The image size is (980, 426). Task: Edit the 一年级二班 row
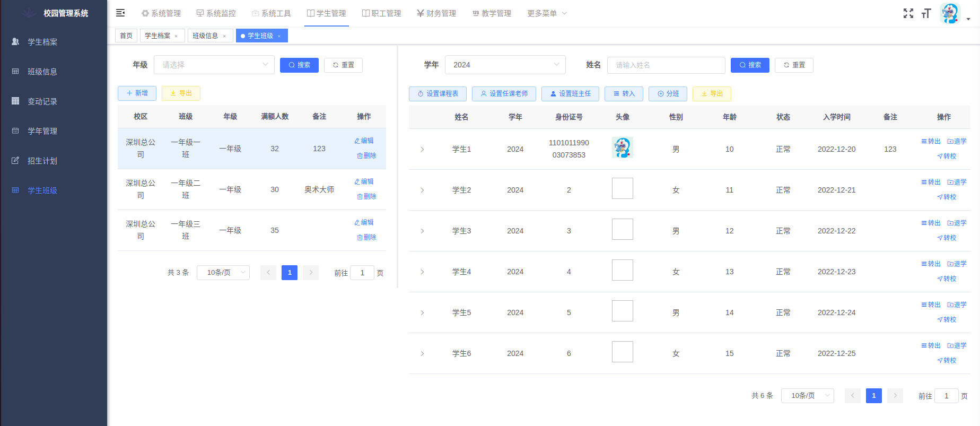[364, 182]
